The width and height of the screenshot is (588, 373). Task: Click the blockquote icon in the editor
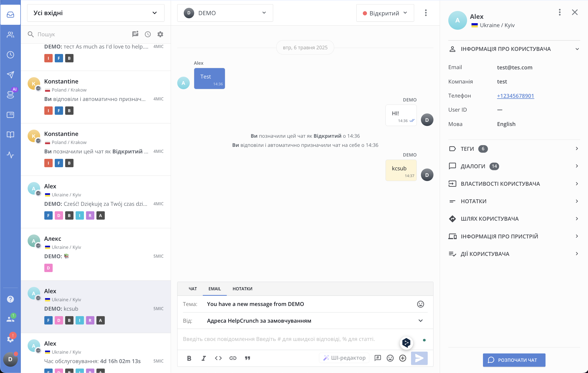(x=247, y=358)
